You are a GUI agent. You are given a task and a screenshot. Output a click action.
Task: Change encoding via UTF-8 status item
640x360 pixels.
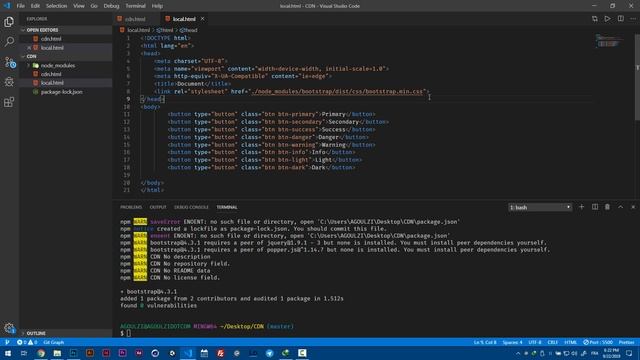point(535,342)
